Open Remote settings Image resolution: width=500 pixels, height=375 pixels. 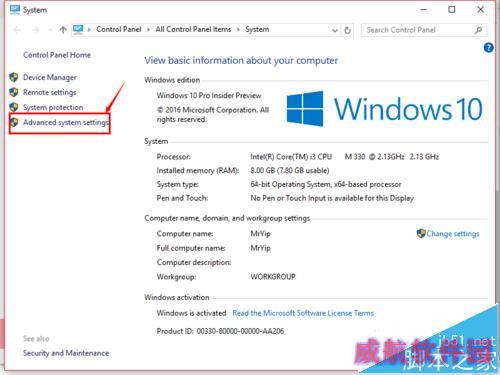point(50,92)
